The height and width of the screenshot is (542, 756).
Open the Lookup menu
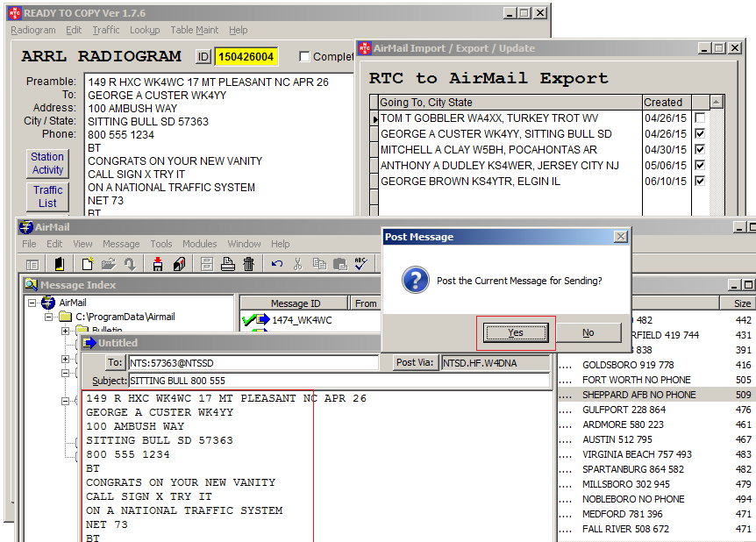(x=145, y=30)
